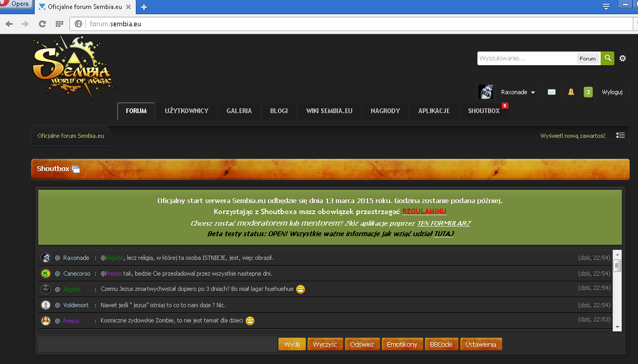Click shoutbox scrollbar up arrow
638x364 pixels.
point(617,254)
